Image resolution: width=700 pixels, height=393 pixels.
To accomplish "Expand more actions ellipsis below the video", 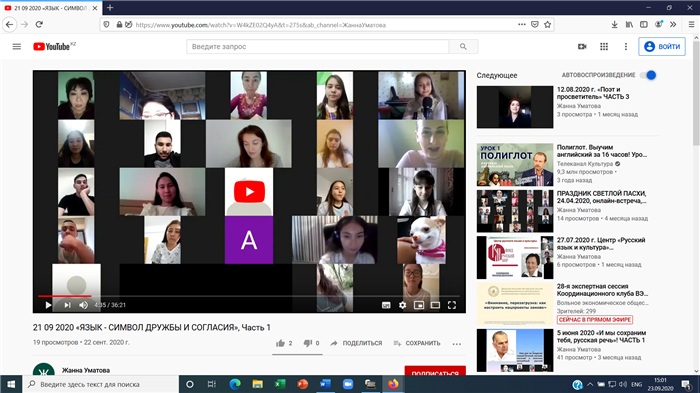I will click(457, 343).
